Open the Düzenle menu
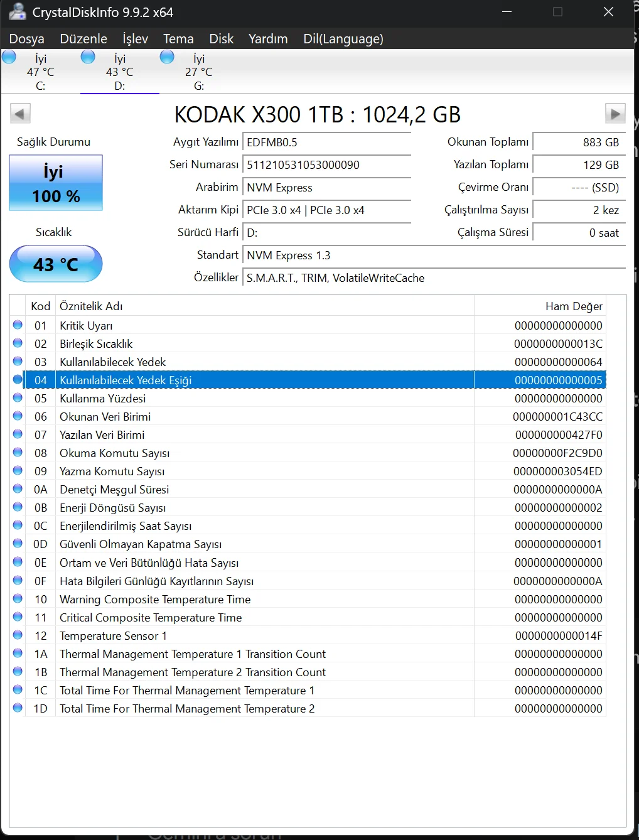Viewport: 639px width, 840px height. (x=83, y=39)
